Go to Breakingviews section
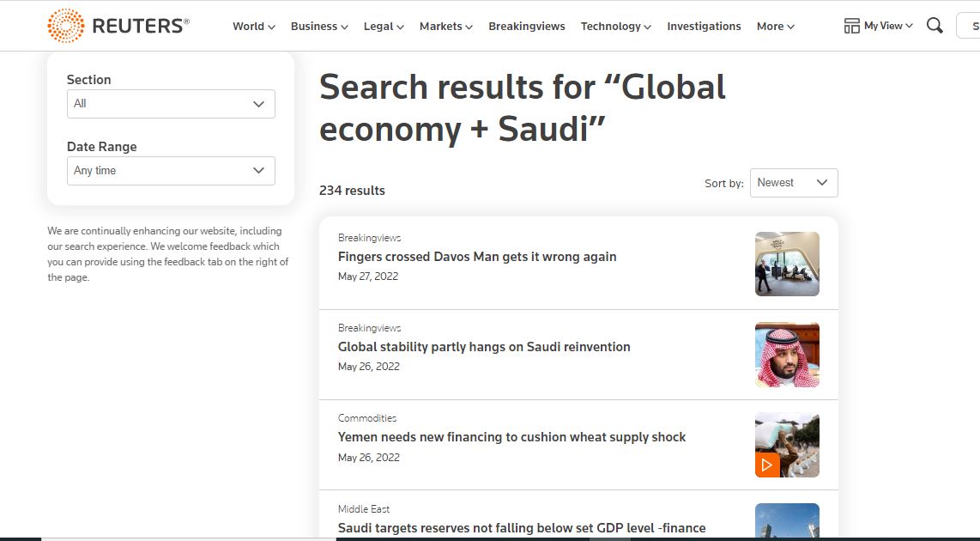The image size is (980, 541). tap(526, 27)
